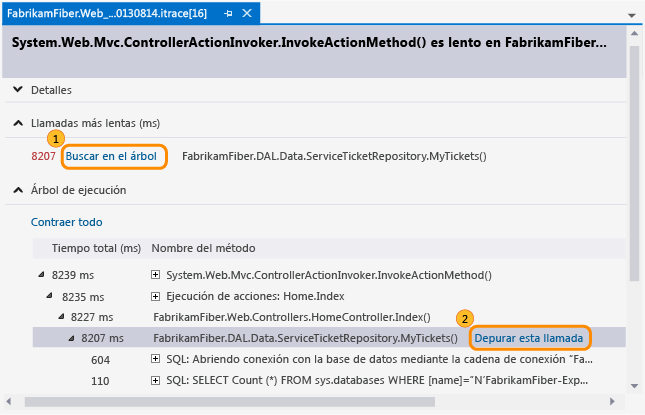Screen dimensions: 645x415
Task: Collapse the 8239 ms tree node triangle
Action: 41,275
